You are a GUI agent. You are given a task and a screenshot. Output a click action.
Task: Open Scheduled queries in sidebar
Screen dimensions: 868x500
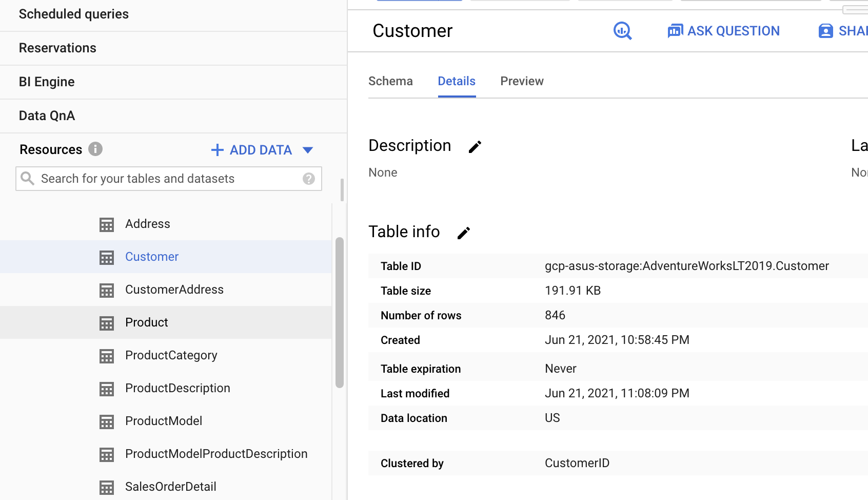pyautogui.click(x=74, y=14)
